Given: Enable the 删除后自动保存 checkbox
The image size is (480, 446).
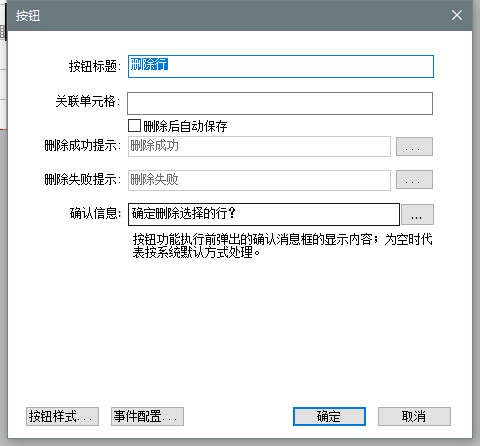Looking at the screenshot, I should click(135, 126).
